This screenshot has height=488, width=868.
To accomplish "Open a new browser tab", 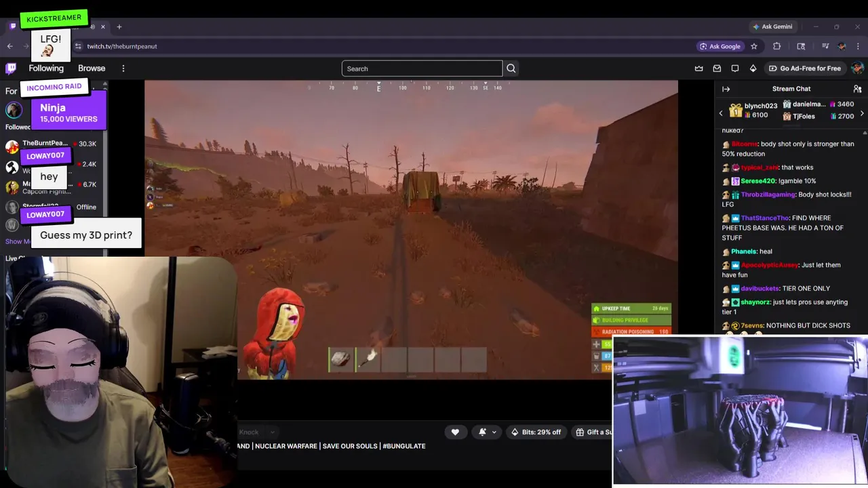I will [119, 26].
